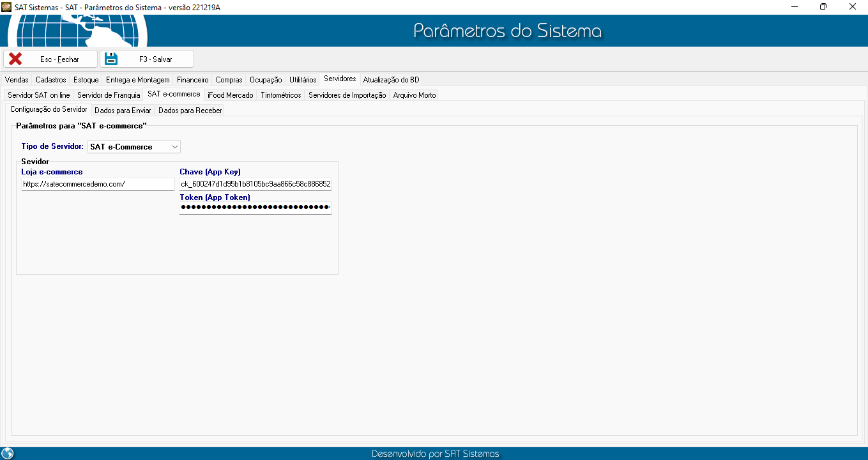Click the Loja e-commerce URL field
The width and height of the screenshot is (868, 460).
click(97, 184)
